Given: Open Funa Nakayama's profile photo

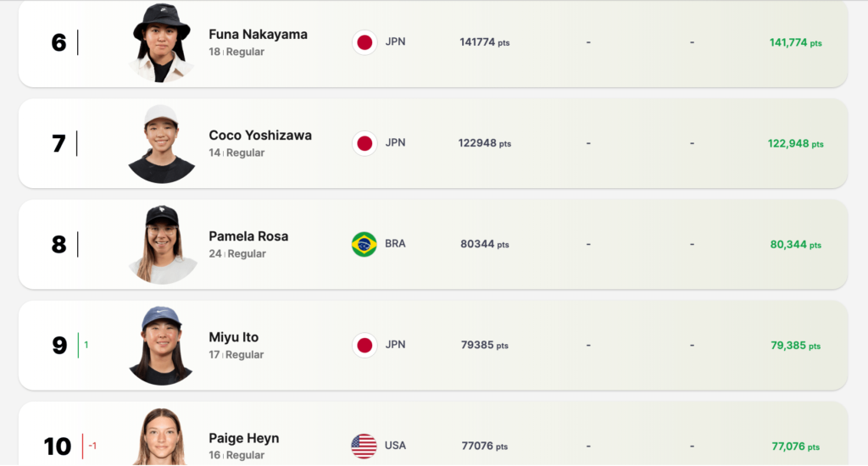Looking at the screenshot, I should (x=161, y=44).
